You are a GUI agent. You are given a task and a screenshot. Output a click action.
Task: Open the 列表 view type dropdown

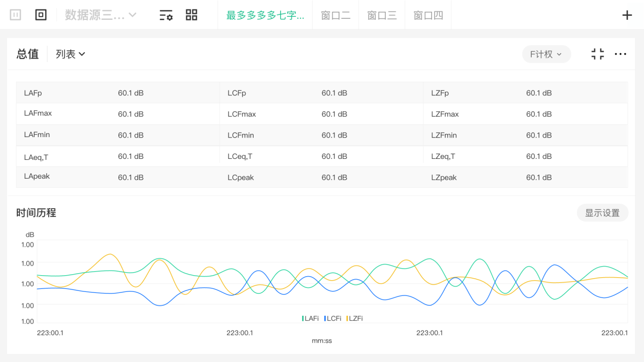70,54
